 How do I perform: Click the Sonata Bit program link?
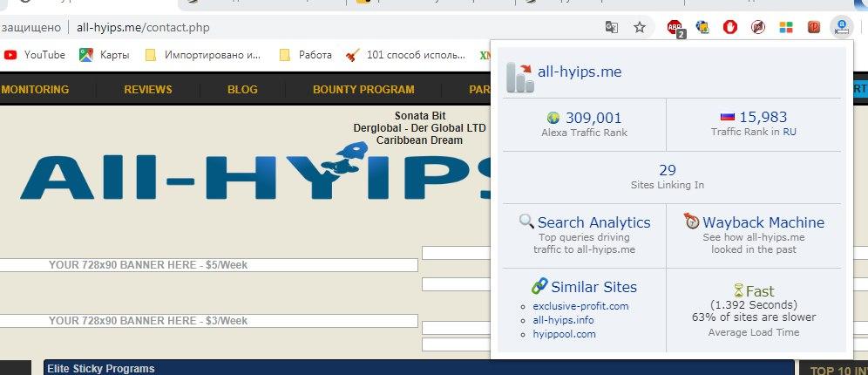419,116
